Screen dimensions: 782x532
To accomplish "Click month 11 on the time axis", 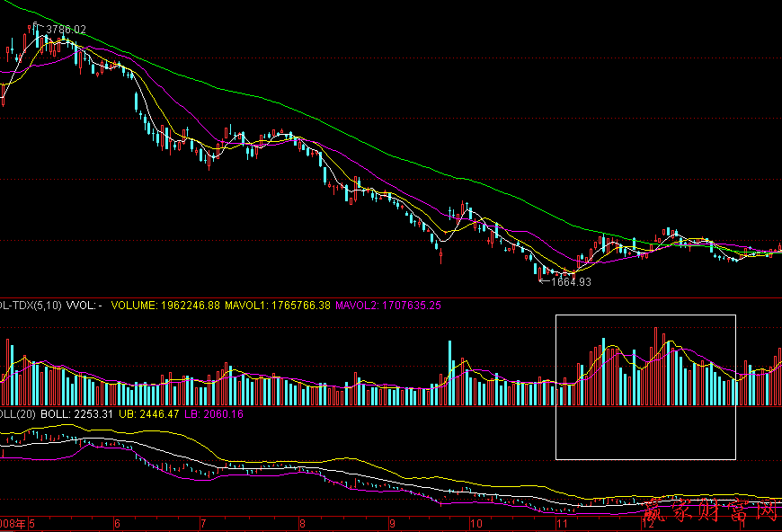I will pos(561,523).
